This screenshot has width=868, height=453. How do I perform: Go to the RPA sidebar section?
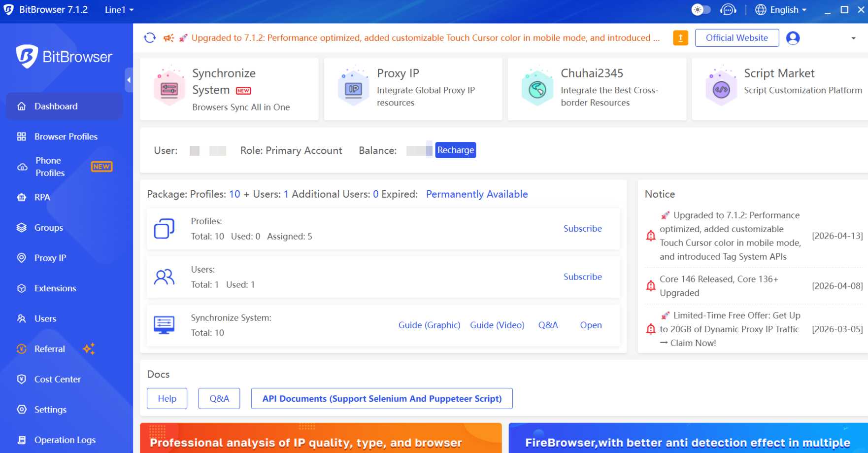42,197
